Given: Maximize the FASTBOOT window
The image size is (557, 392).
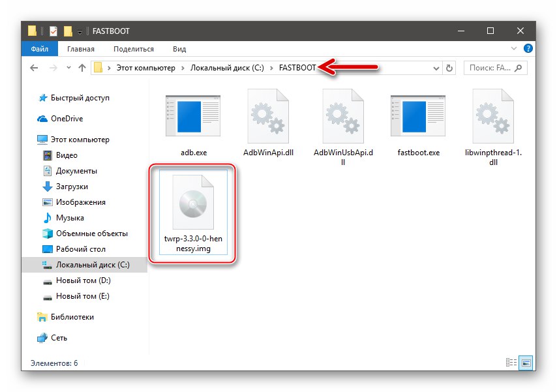Looking at the screenshot, I should 490,31.
